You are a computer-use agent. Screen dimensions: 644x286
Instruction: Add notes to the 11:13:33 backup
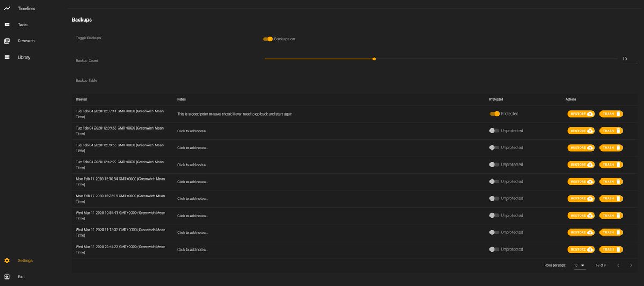(193, 232)
